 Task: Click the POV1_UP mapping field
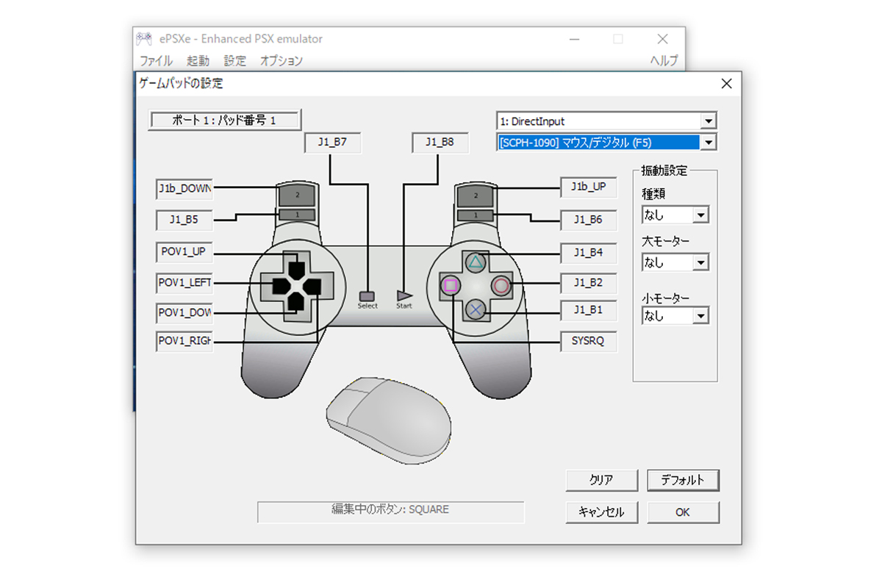[184, 251]
